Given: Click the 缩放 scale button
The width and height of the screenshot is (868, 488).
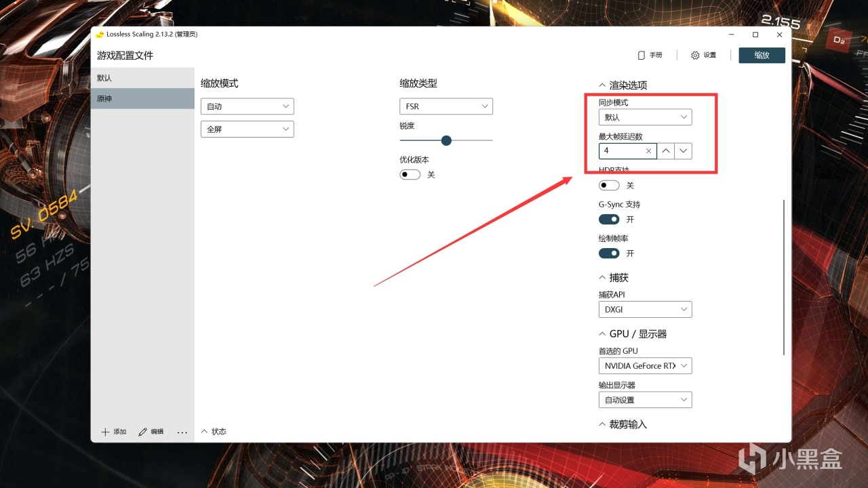Looking at the screenshot, I should [x=762, y=56].
